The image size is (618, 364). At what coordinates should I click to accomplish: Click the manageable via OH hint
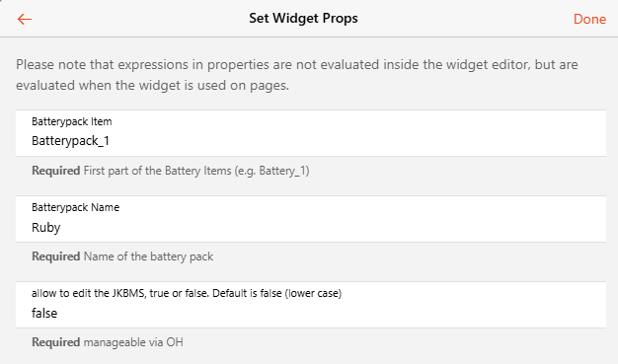(133, 342)
